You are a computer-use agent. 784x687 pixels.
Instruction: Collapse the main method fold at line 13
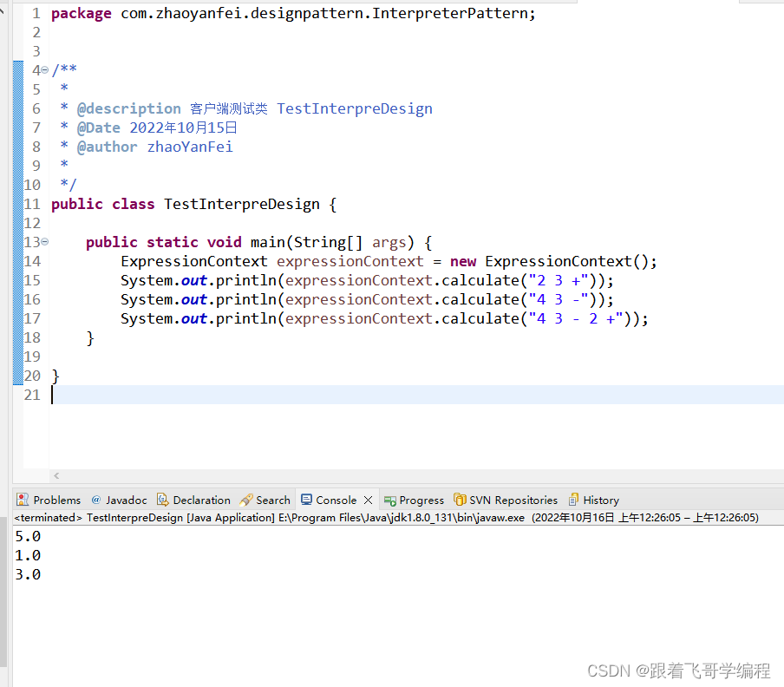tap(44, 242)
